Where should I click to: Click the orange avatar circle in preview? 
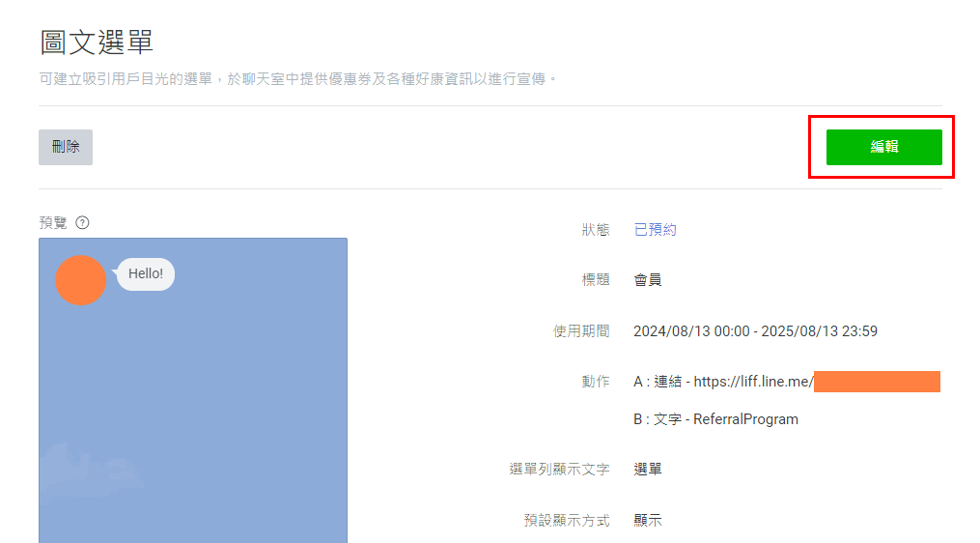[80, 280]
